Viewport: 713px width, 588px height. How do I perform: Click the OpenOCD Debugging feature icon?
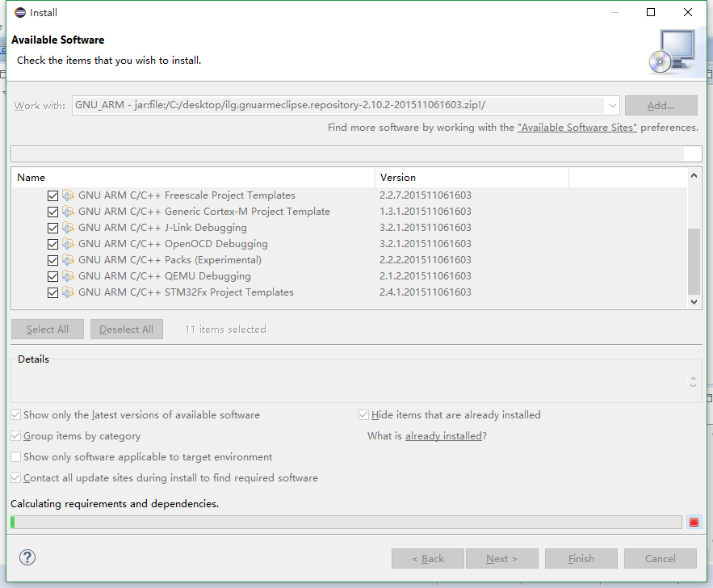pyautogui.click(x=68, y=243)
